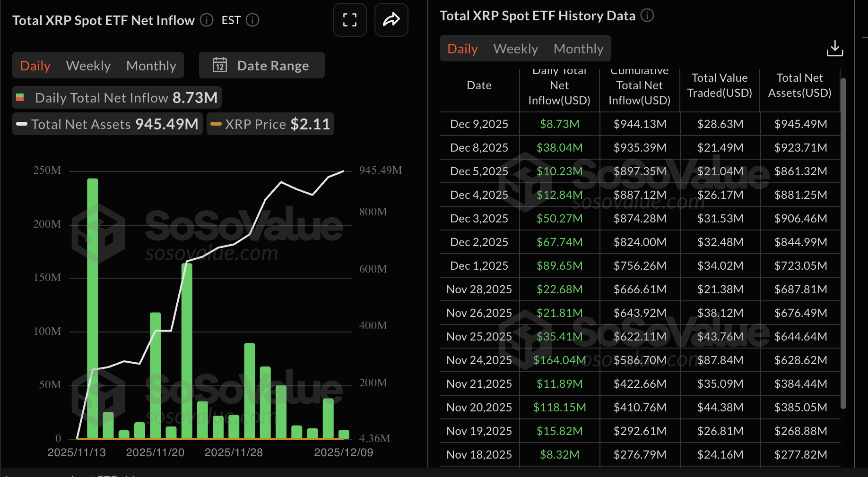Switch history data table to Monthly
Viewport: 868px width, 477px height.
[x=578, y=48]
